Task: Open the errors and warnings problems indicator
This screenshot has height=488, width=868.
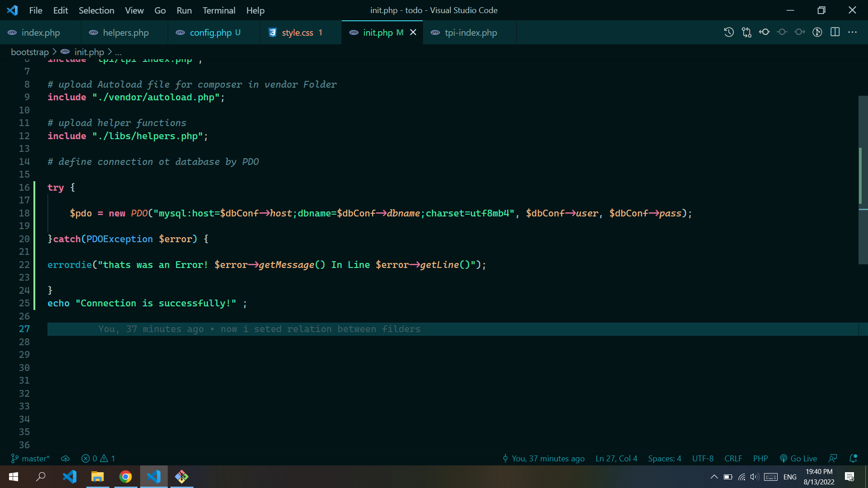Action: [x=98, y=458]
